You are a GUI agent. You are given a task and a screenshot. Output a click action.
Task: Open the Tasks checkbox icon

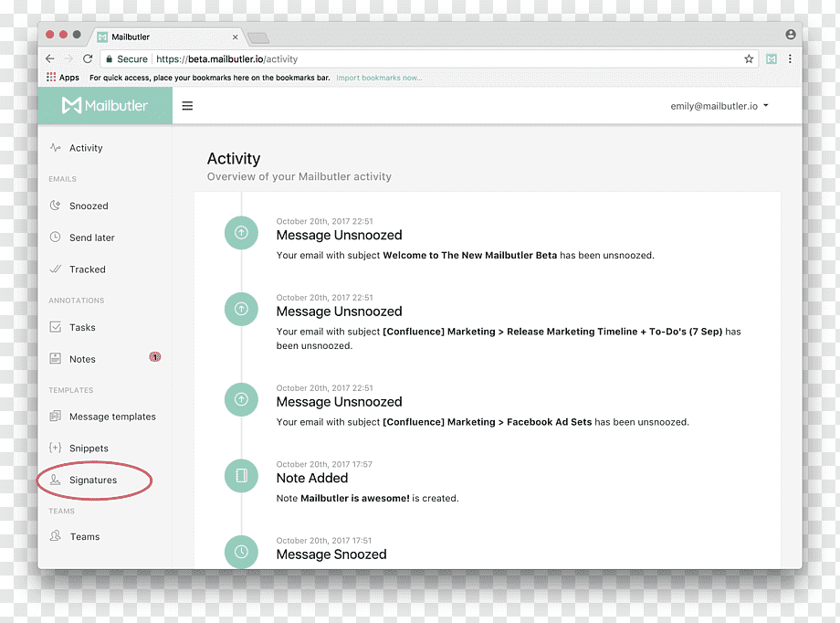pyautogui.click(x=55, y=327)
